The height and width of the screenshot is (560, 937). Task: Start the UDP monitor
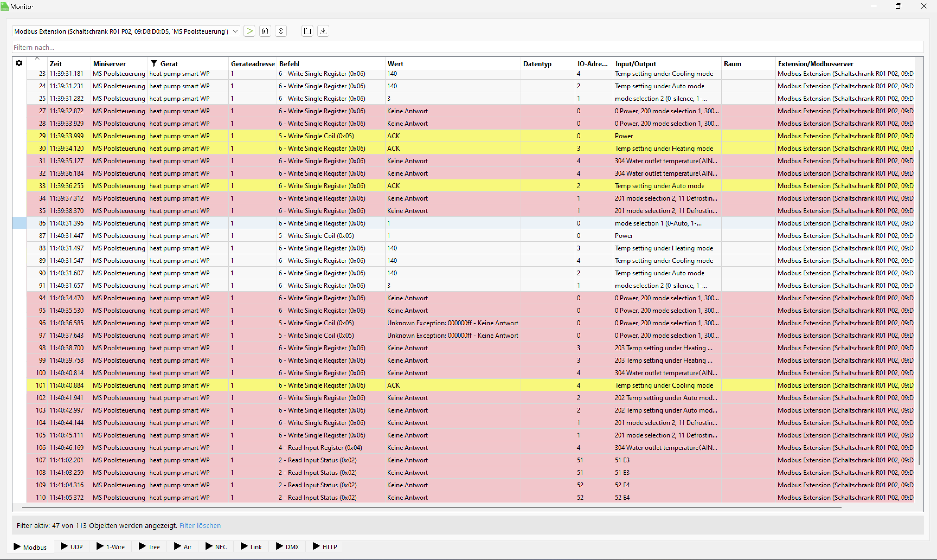[72, 547]
